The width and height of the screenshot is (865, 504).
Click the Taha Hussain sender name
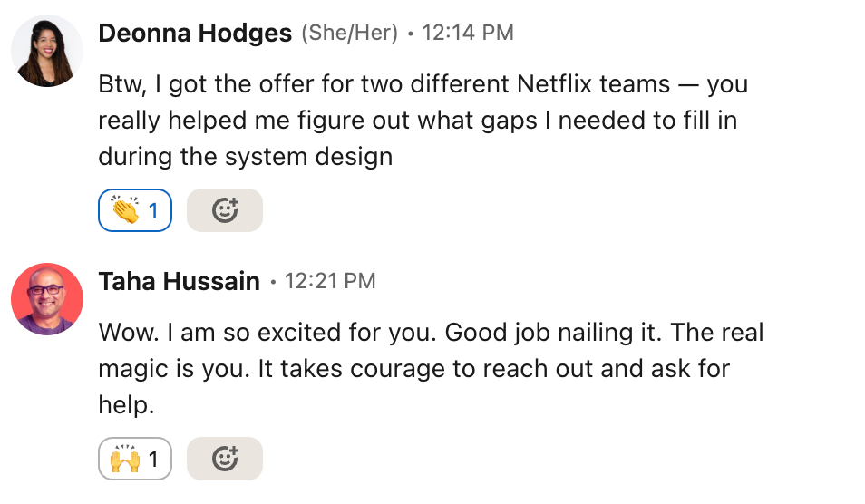pos(180,282)
